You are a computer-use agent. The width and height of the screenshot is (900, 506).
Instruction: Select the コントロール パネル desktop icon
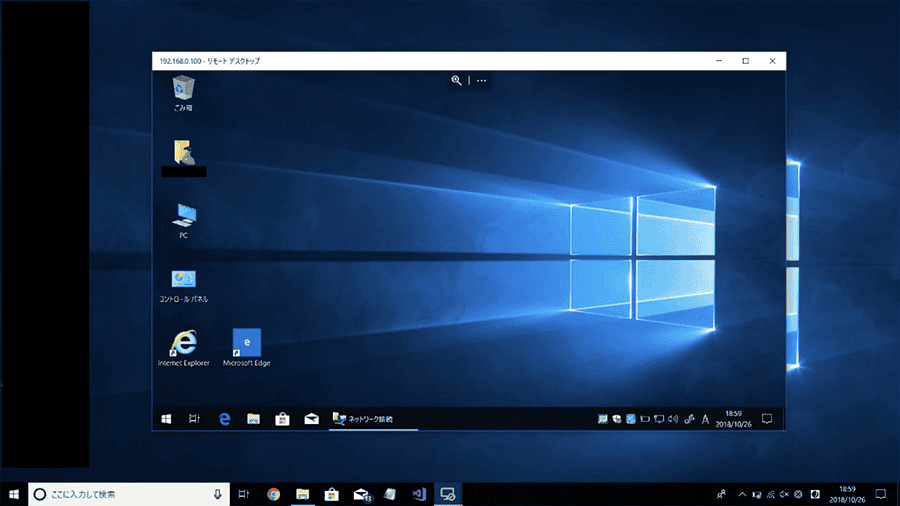tap(184, 286)
